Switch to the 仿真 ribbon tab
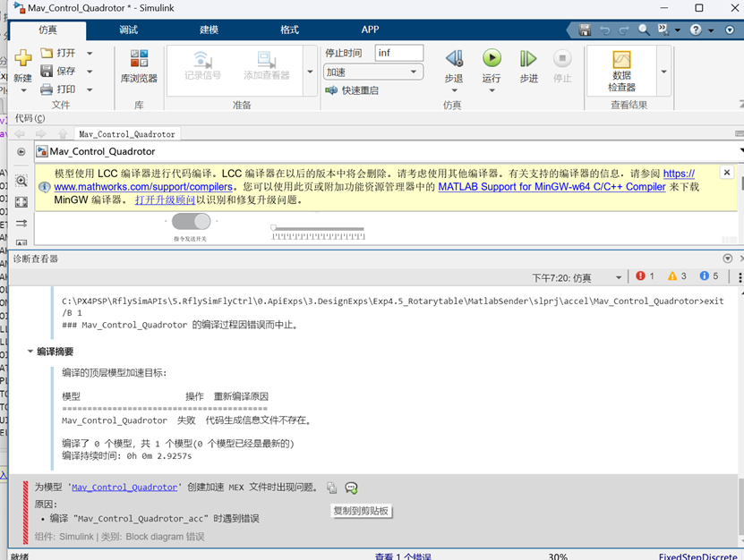 click(47, 30)
